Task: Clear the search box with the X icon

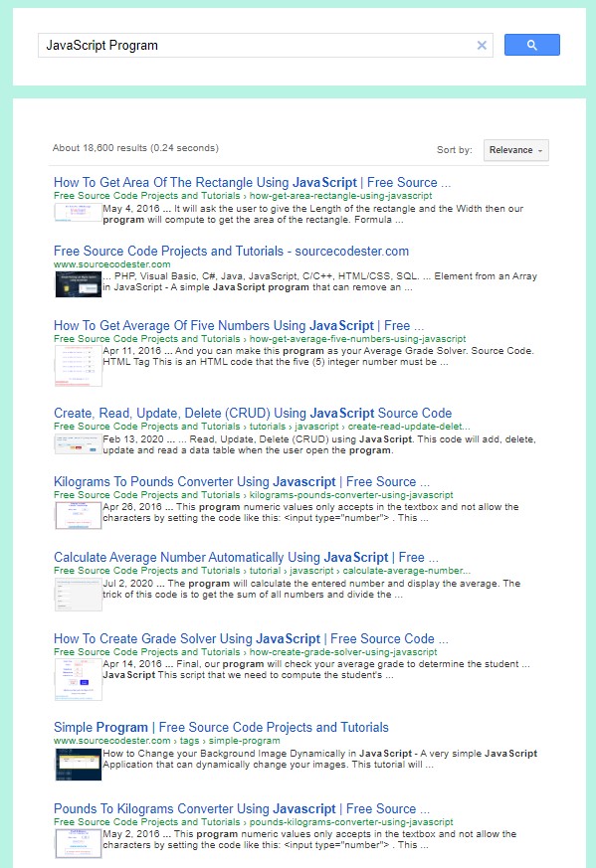Action: click(482, 46)
